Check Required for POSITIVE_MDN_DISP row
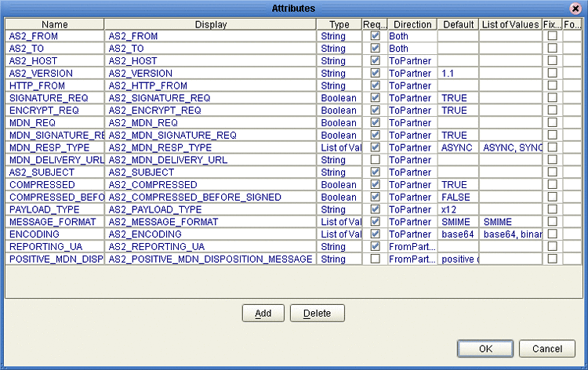The image size is (588, 370). (x=375, y=259)
